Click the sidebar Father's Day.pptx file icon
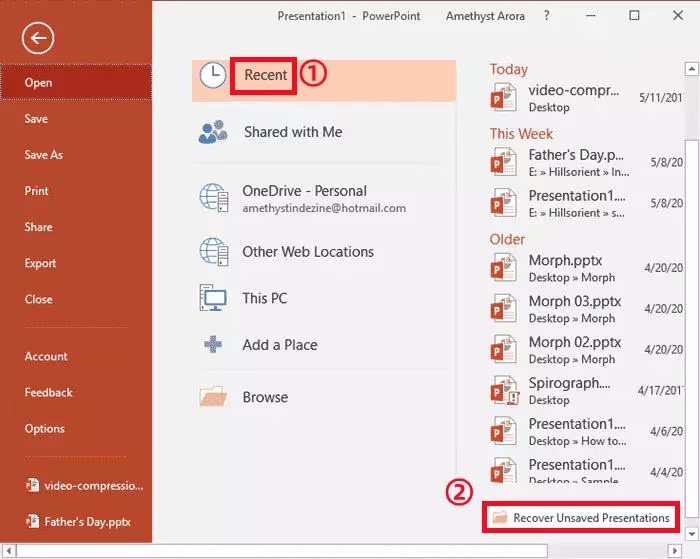The width and height of the screenshot is (700, 559). tap(32, 521)
